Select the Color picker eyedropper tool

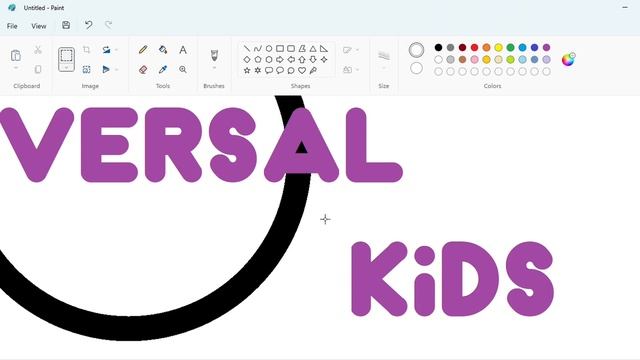(163, 69)
